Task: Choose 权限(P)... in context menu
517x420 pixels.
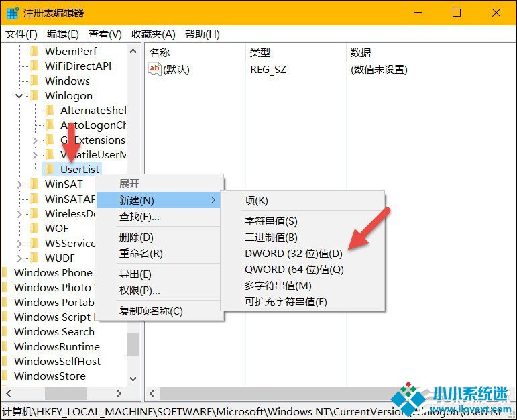Action: tap(159, 291)
